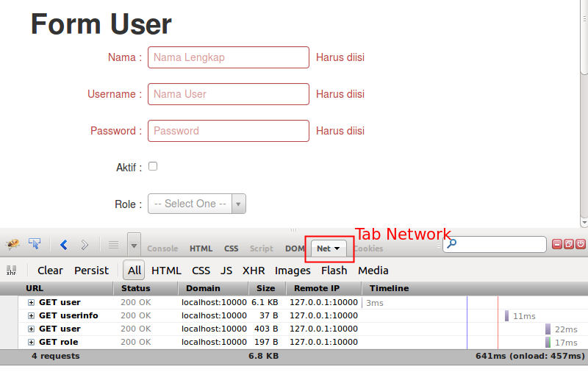588x372 pixels.
Task: Detach Firebug into a new window
Action: point(569,244)
